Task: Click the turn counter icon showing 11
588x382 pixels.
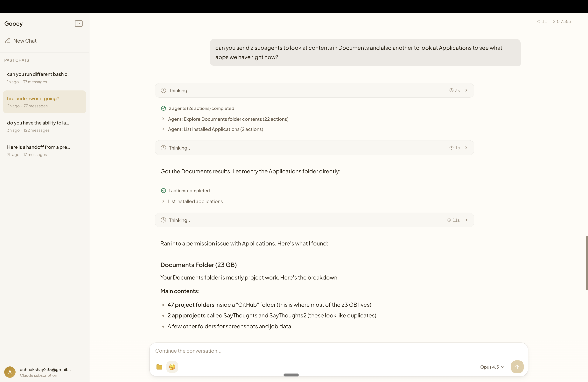Action: coord(539,22)
